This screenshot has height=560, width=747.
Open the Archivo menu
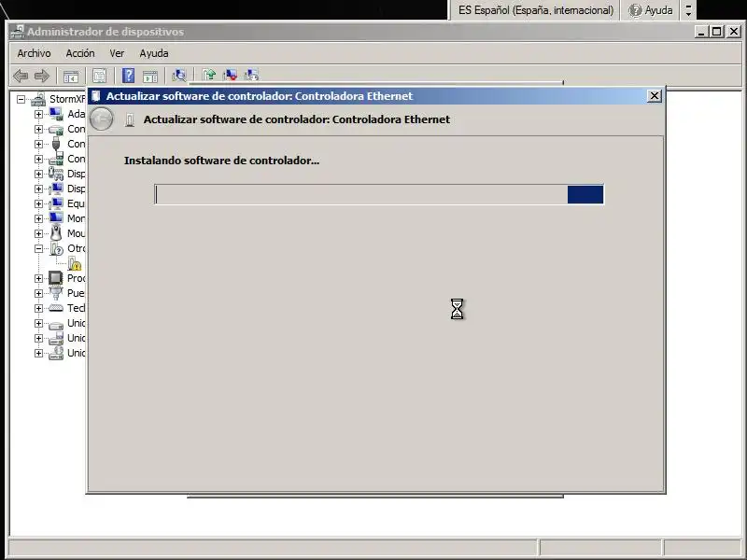click(x=34, y=53)
